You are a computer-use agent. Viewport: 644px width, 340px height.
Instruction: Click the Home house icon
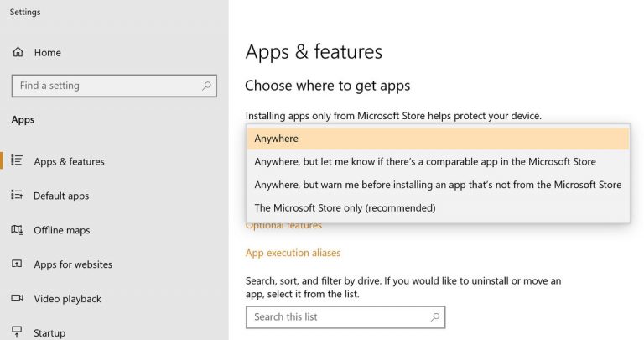click(18, 52)
